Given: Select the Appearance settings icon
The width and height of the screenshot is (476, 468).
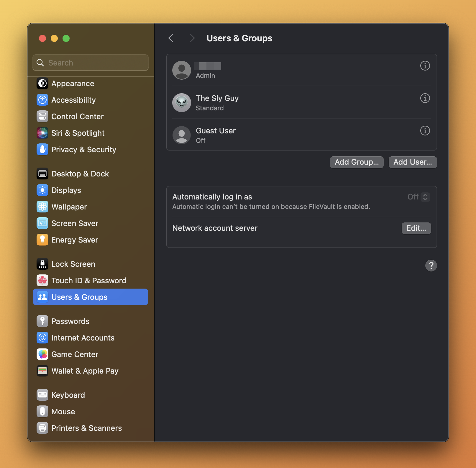Looking at the screenshot, I should (x=42, y=83).
